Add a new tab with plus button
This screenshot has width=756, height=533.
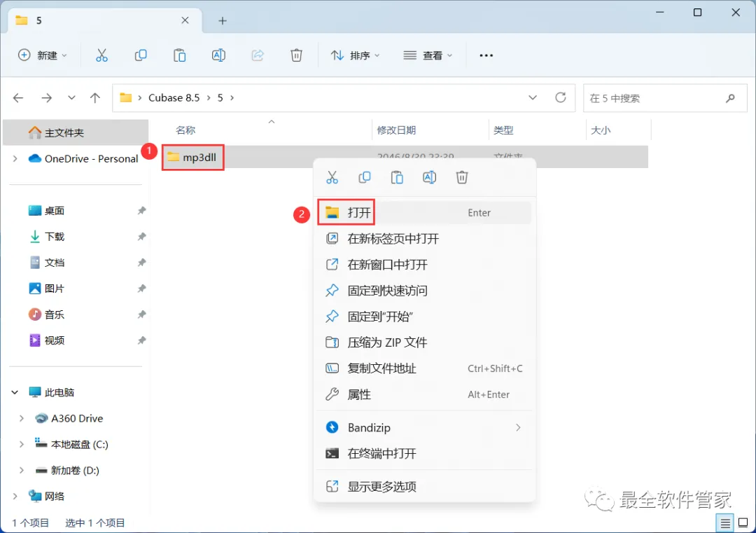point(223,21)
